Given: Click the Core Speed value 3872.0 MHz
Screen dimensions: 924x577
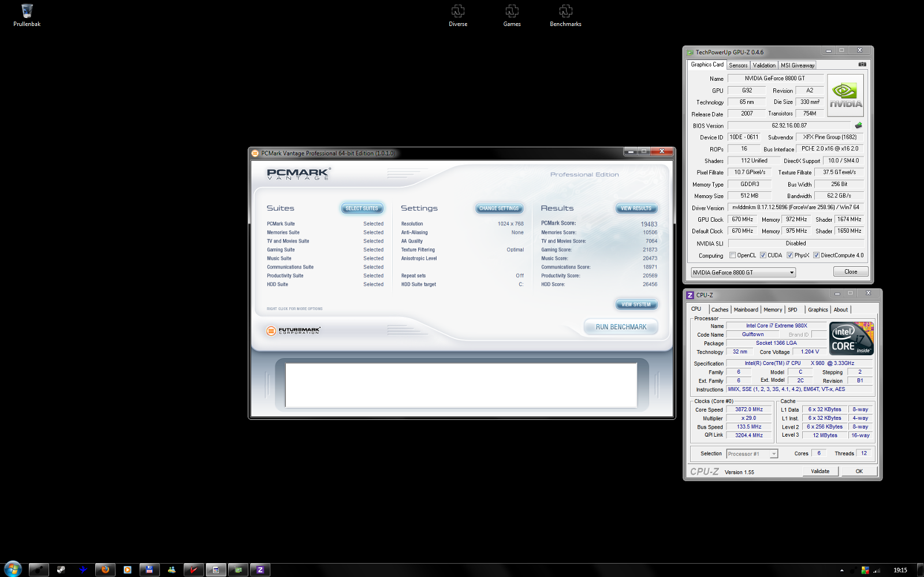Looking at the screenshot, I should point(749,410).
